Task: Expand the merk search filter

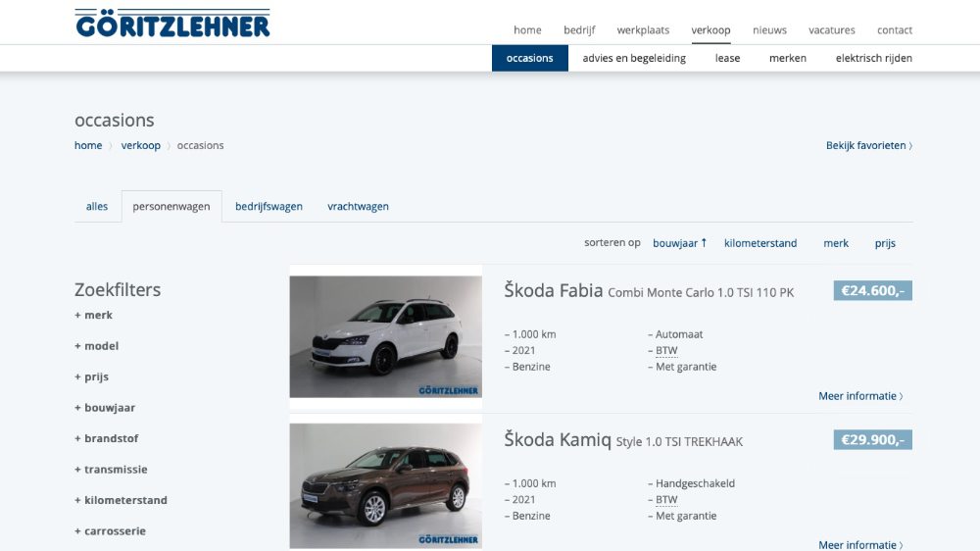Action: (94, 316)
